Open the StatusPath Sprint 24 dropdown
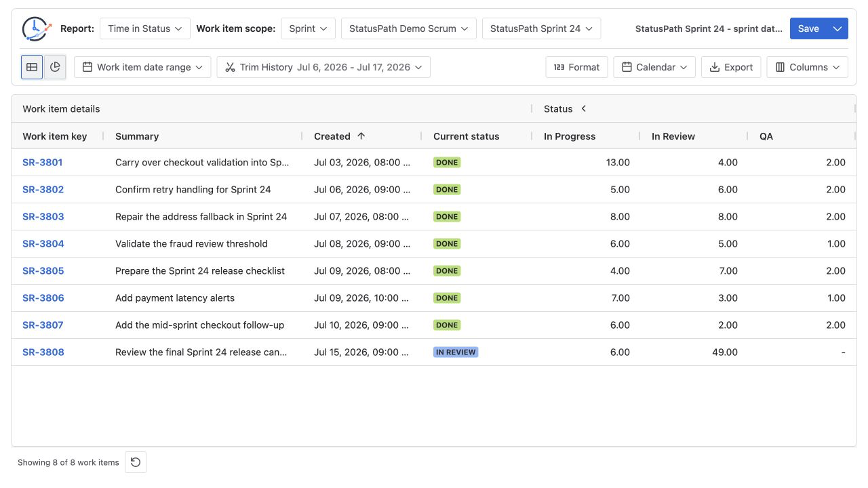The height and width of the screenshot is (488, 868). click(x=541, y=28)
